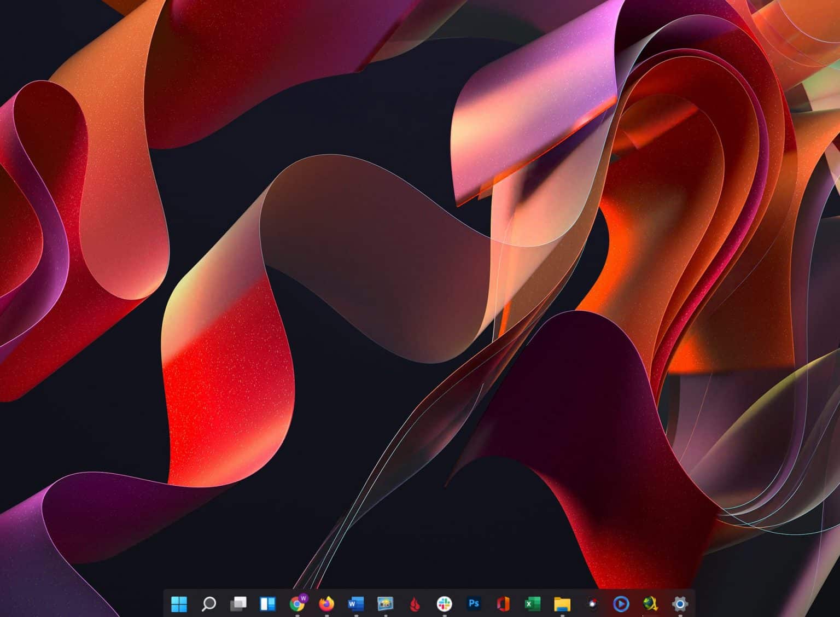Open Microsoft Office

tap(503, 603)
